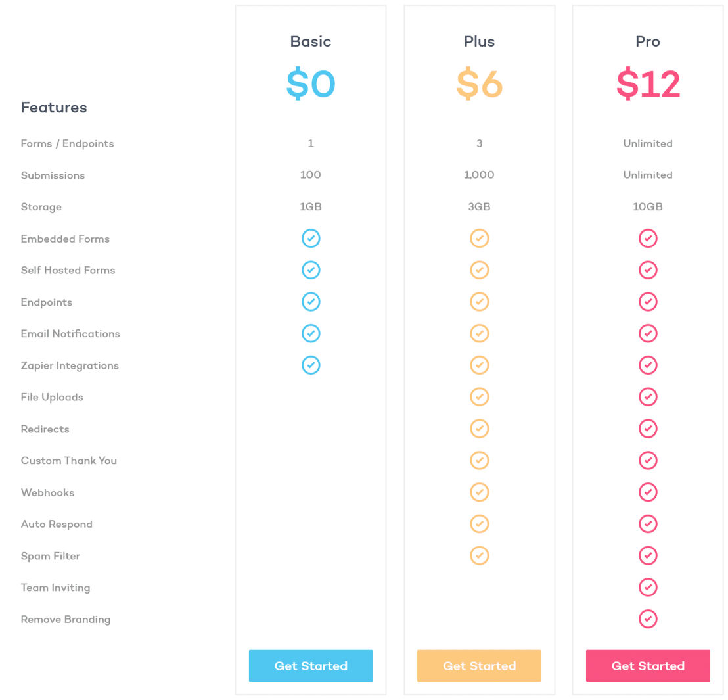This screenshot has width=728, height=700.
Task: Click Plus plan Webhooks checkmark icon
Action: (479, 492)
